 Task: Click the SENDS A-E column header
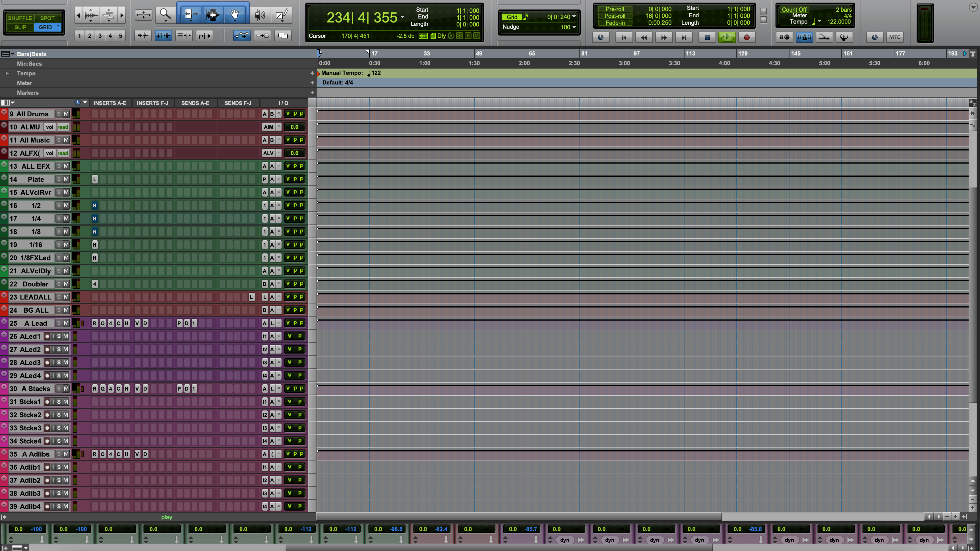point(195,103)
